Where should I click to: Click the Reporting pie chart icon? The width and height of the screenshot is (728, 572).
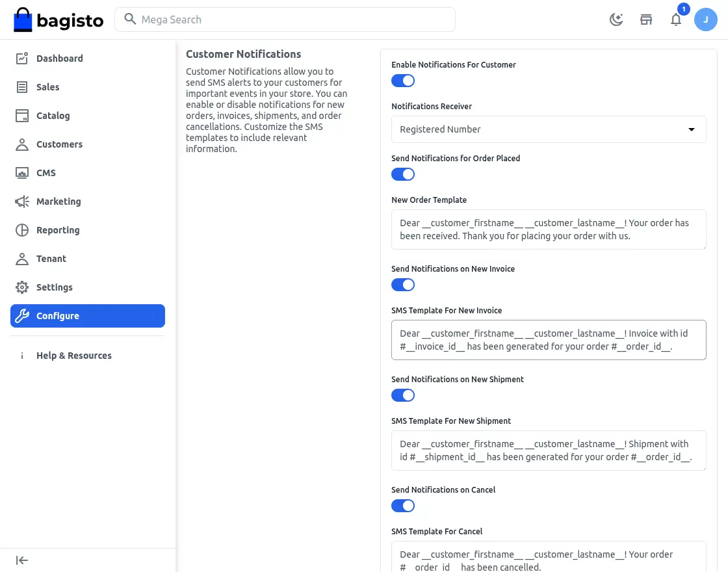(x=22, y=230)
